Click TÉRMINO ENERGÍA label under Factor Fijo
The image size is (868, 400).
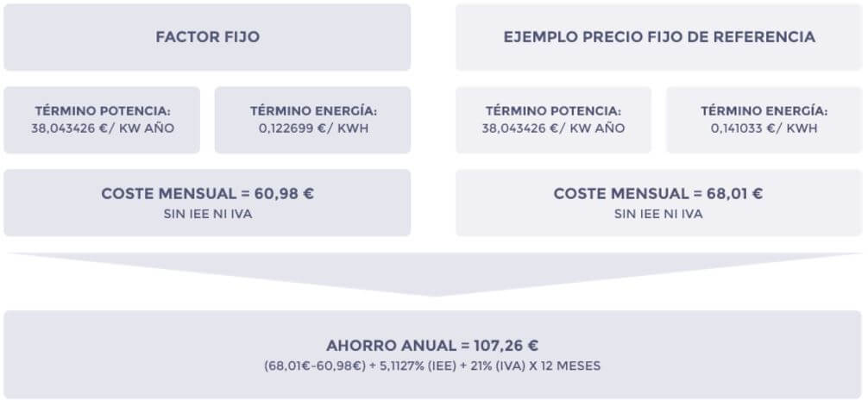coord(312,111)
